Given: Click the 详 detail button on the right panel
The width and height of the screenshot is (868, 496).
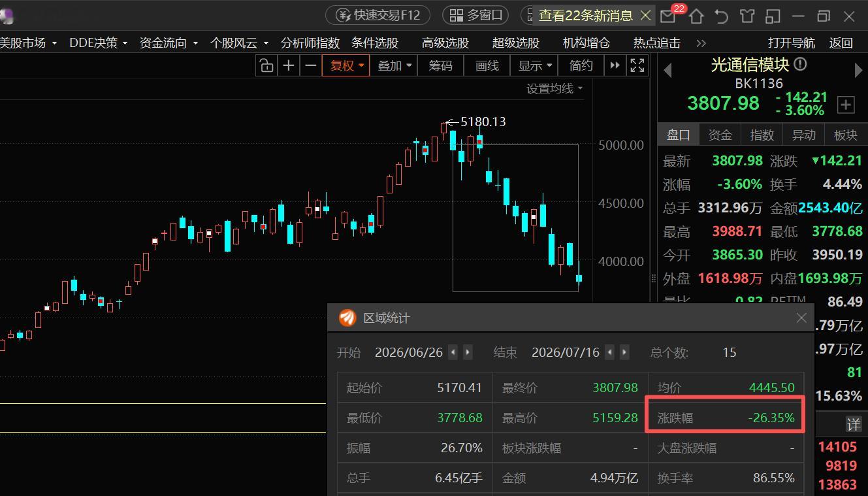Looking at the screenshot, I should 854,425.
